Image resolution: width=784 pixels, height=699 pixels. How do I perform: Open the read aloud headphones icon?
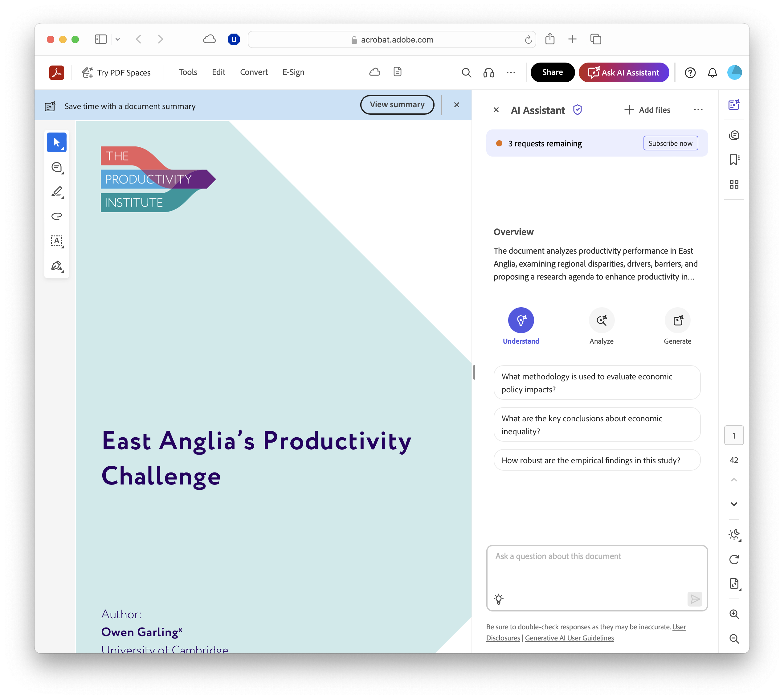488,73
